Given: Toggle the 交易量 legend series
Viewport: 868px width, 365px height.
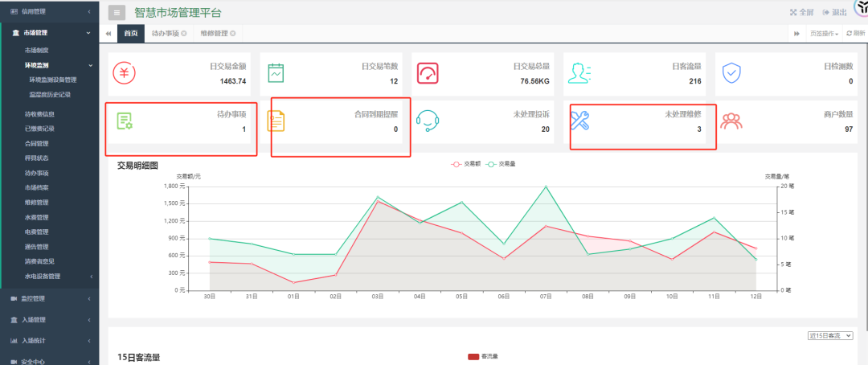Looking at the screenshot, I should (x=501, y=164).
